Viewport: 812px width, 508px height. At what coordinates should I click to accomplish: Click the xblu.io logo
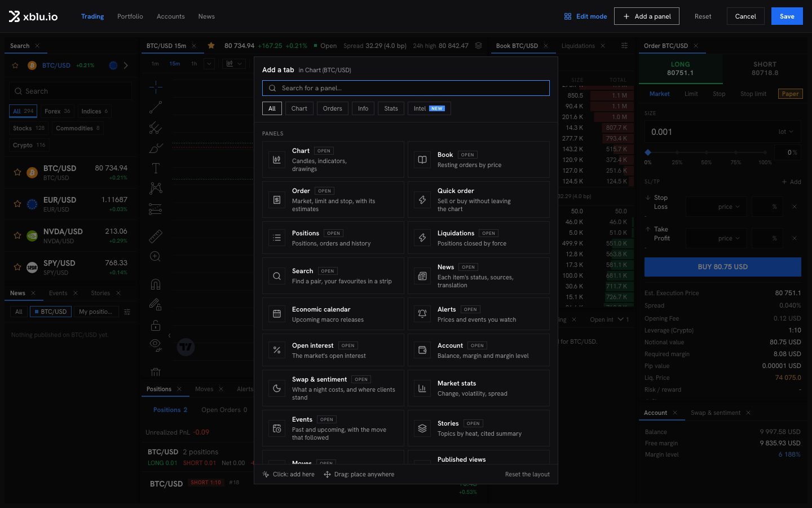[x=33, y=16]
